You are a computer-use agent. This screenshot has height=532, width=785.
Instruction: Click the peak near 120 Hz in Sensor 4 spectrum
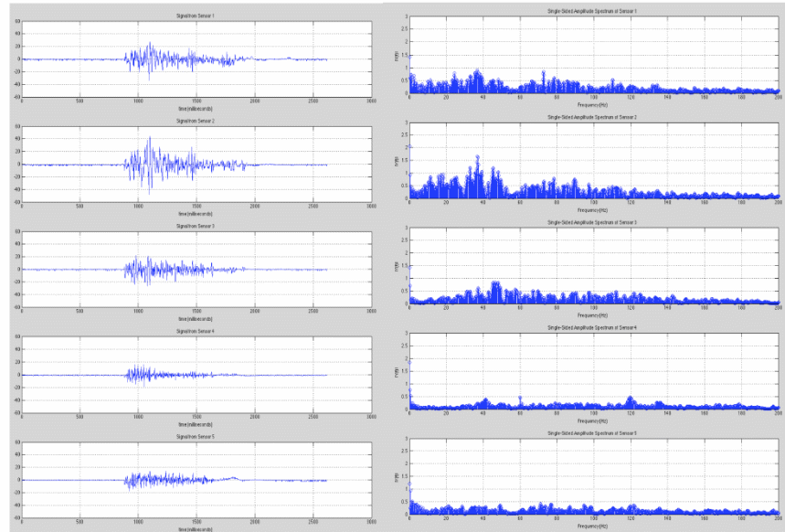coord(631,399)
